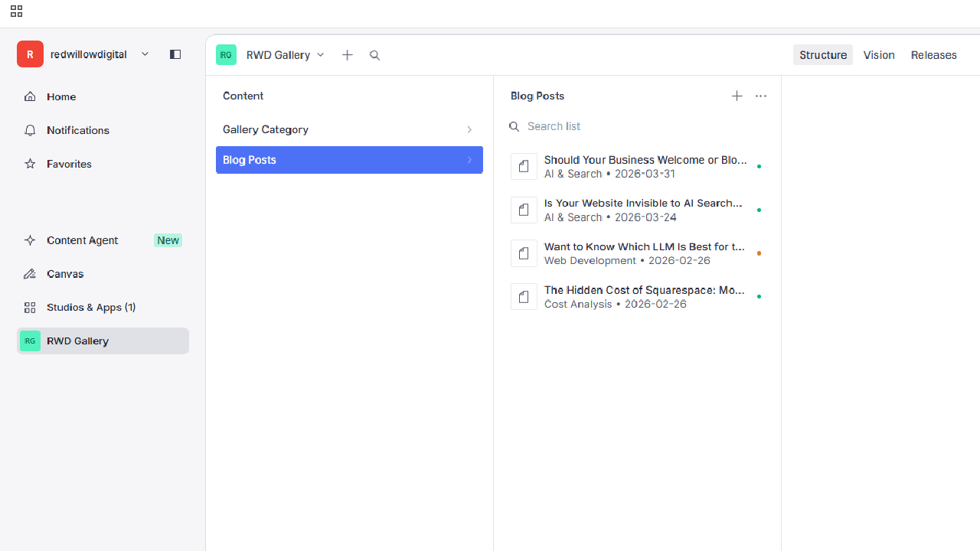
Task: Expand the redwillowdigital workspace dropdown chevron
Action: click(x=145, y=54)
